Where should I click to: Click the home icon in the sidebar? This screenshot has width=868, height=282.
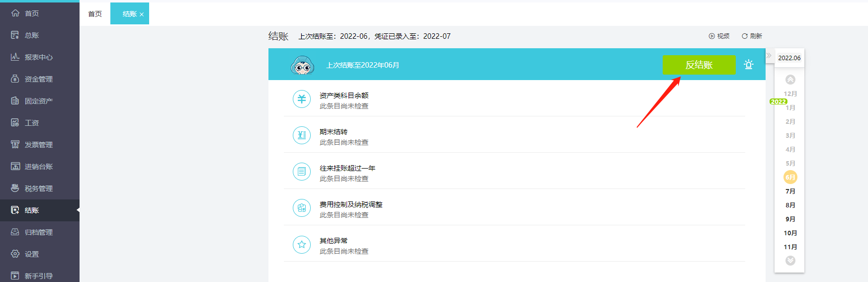(15, 13)
